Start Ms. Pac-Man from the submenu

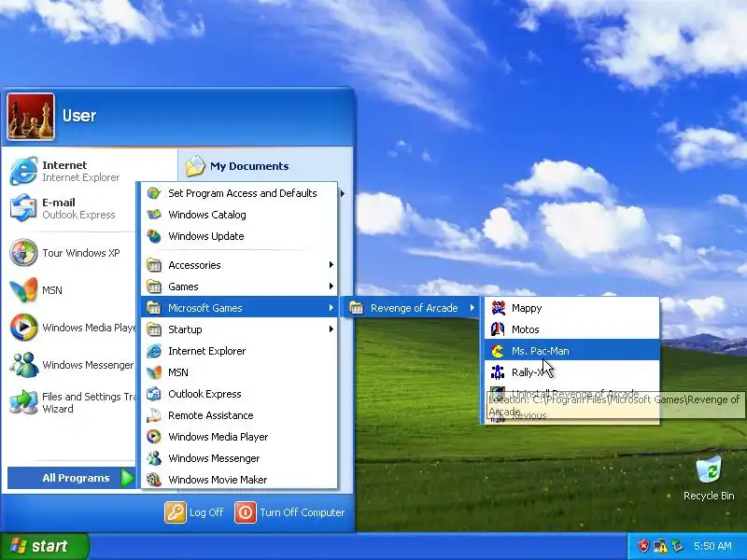click(571, 351)
